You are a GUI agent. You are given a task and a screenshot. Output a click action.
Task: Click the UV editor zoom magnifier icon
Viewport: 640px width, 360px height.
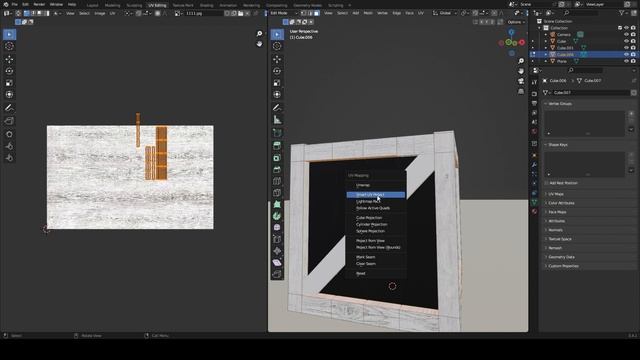coord(259,34)
